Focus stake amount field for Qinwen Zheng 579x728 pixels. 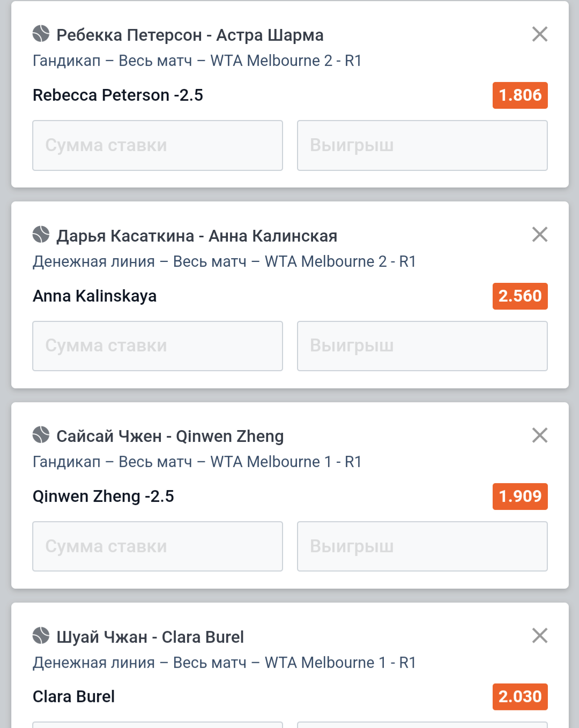pos(158,546)
